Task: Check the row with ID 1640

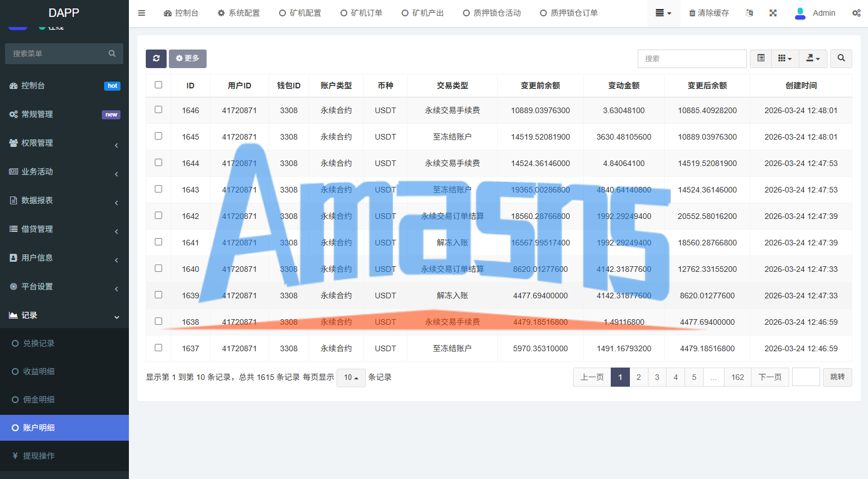Action: coord(158,268)
